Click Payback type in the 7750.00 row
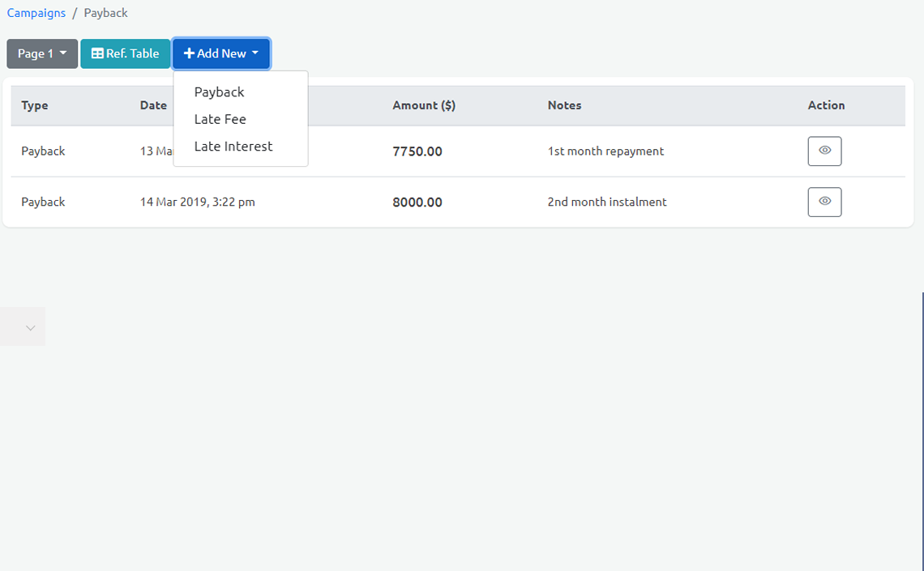This screenshot has width=924, height=571. (x=43, y=151)
